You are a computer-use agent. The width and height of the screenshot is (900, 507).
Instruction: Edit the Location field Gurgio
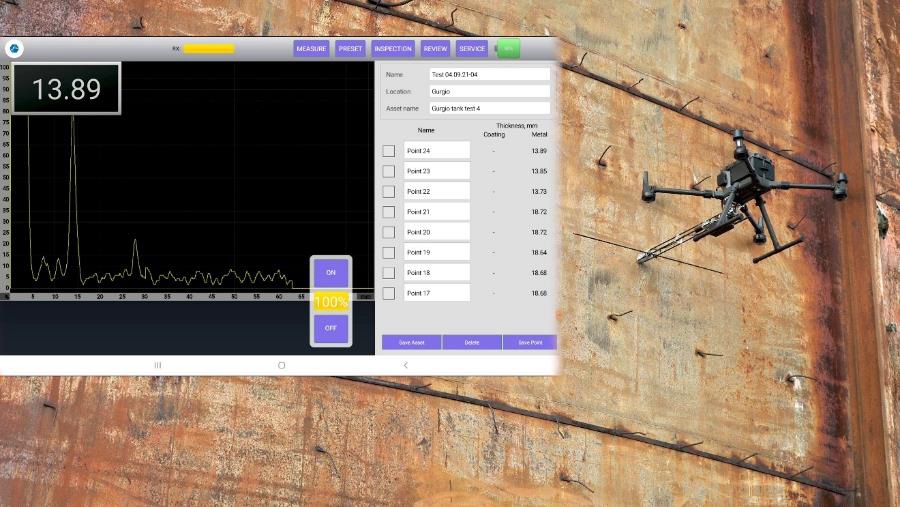(490, 91)
